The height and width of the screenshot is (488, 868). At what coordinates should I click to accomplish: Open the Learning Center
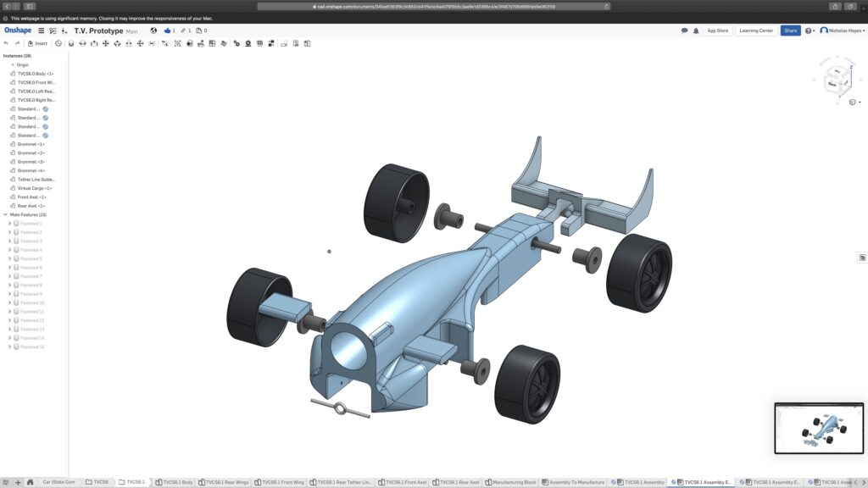coord(757,30)
